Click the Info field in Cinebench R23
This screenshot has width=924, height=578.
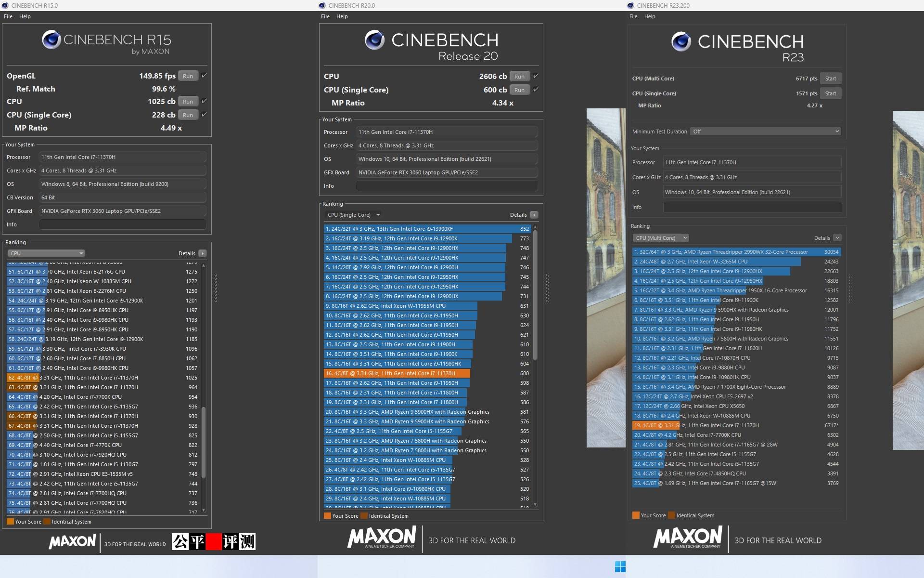coord(752,207)
